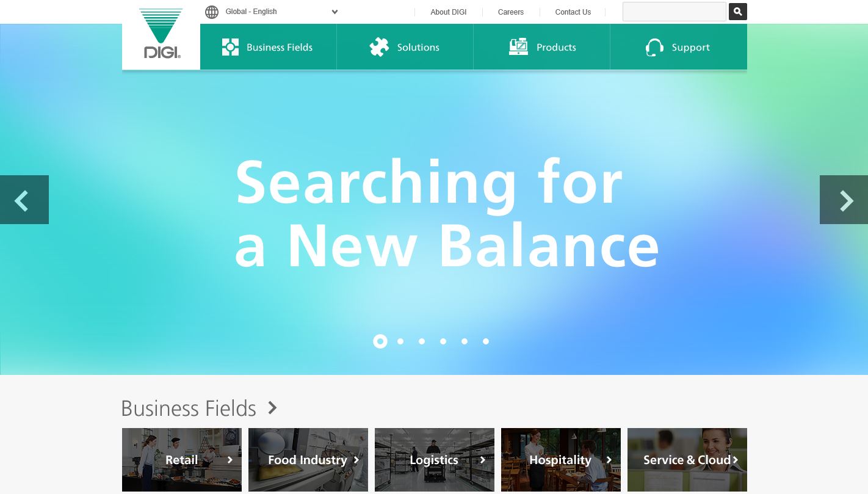The image size is (868, 494).
Task: Click the site search input field
Action: [x=675, y=12]
